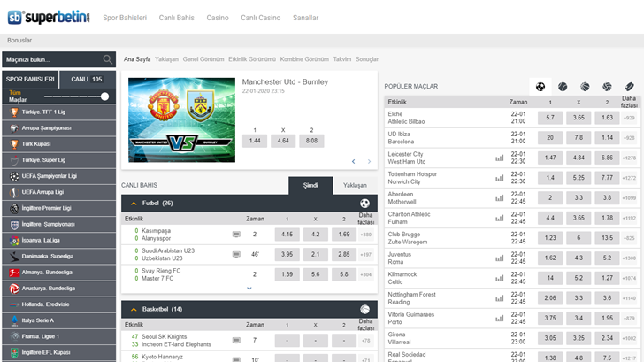Screen dimensions: 644x362
Task: Open stats icon for Vitoria Guimaraes match
Action: pos(500,318)
